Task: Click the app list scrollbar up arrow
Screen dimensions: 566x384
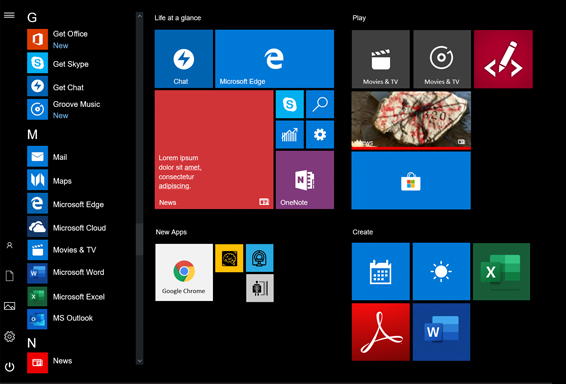Action: (x=140, y=16)
